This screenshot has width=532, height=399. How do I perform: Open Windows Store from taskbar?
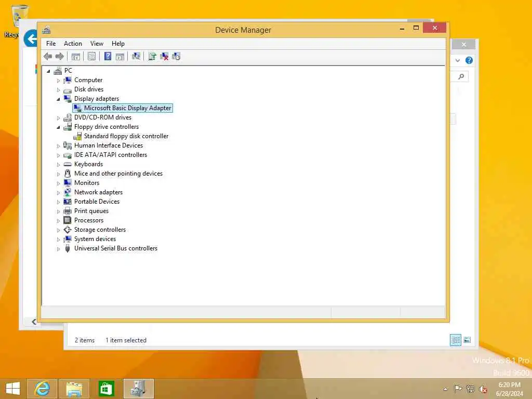pos(106,389)
